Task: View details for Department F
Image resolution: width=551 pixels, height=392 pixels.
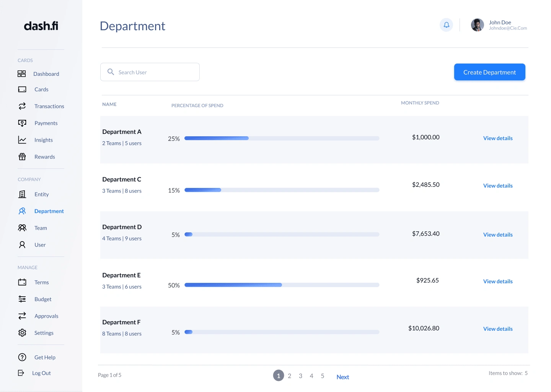Action: pos(498,329)
